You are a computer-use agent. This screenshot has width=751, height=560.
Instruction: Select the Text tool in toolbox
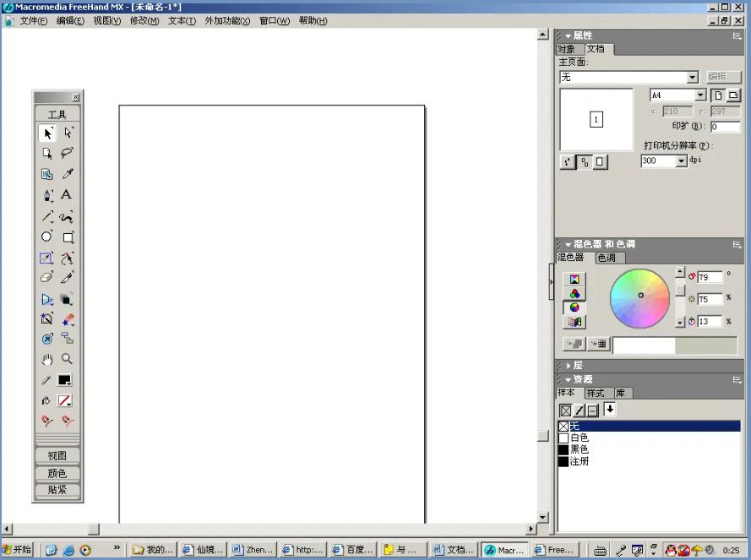(x=67, y=195)
